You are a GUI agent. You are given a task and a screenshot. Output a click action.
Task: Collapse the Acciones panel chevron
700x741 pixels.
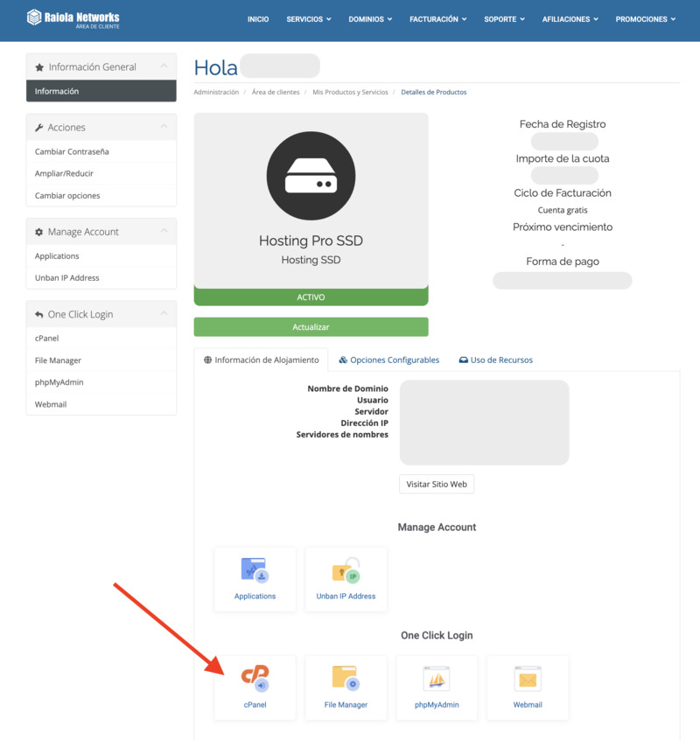tap(164, 126)
